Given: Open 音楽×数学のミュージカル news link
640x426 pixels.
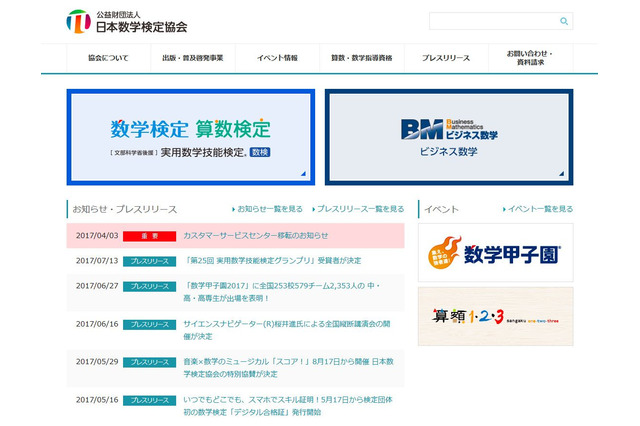Looking at the screenshot, I should tap(288, 368).
